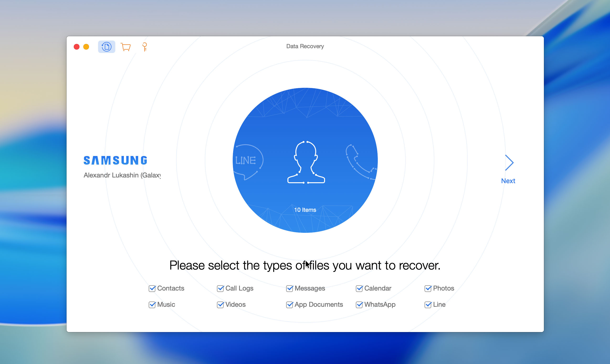Click the Data Recovery toolbar icon
This screenshot has width=610, height=364.
click(x=106, y=47)
